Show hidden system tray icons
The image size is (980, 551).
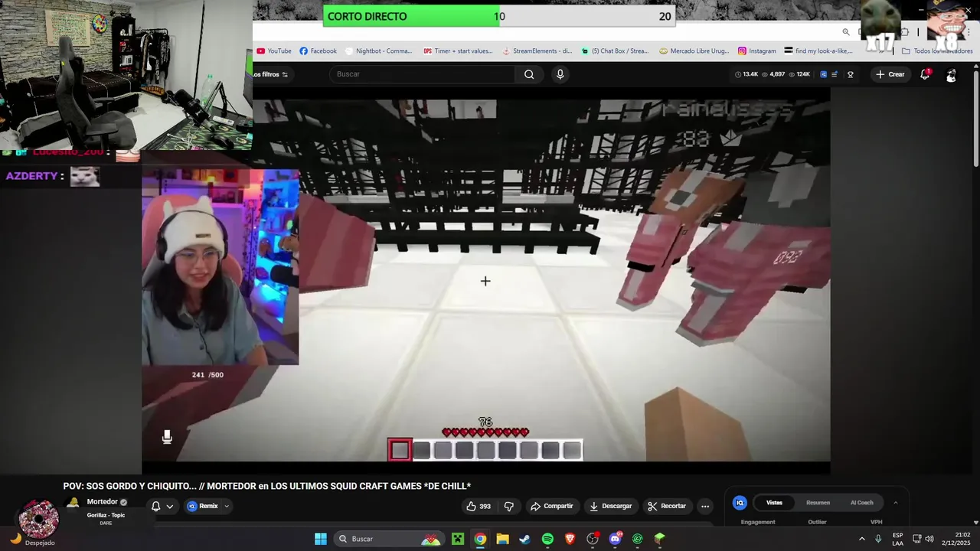(861, 539)
